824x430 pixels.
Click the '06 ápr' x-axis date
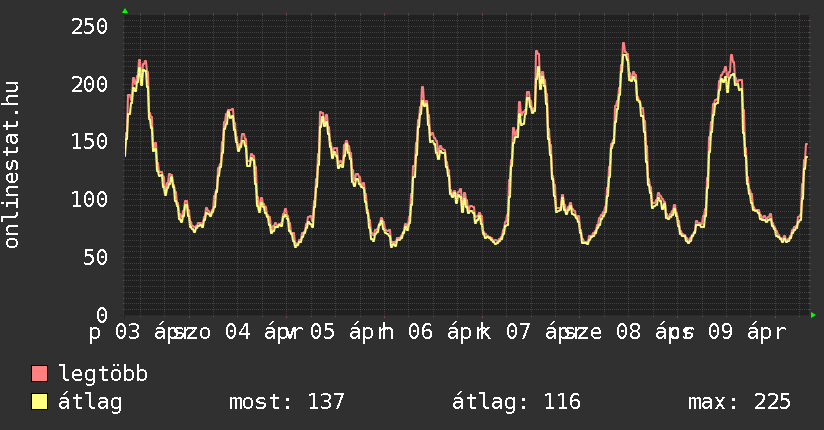tap(440, 331)
